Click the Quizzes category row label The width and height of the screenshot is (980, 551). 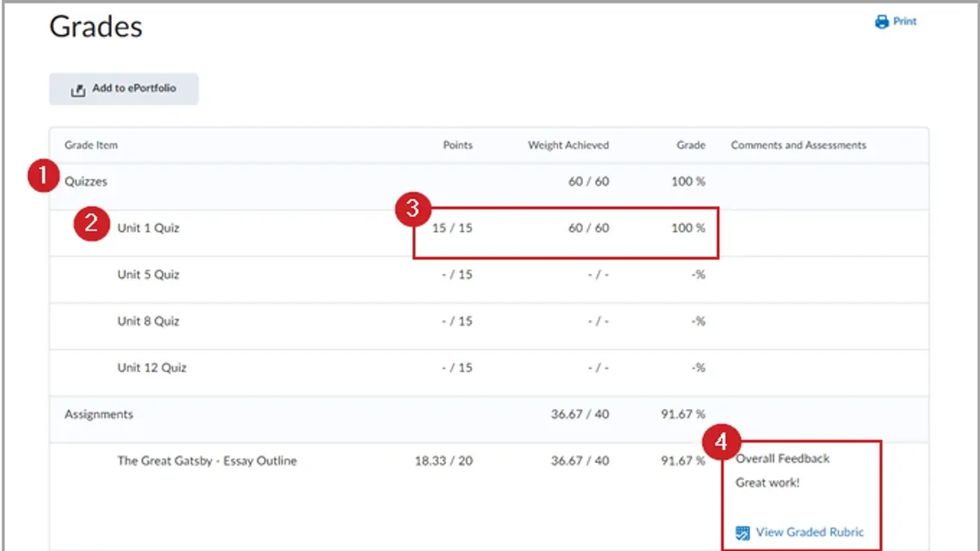point(86,182)
